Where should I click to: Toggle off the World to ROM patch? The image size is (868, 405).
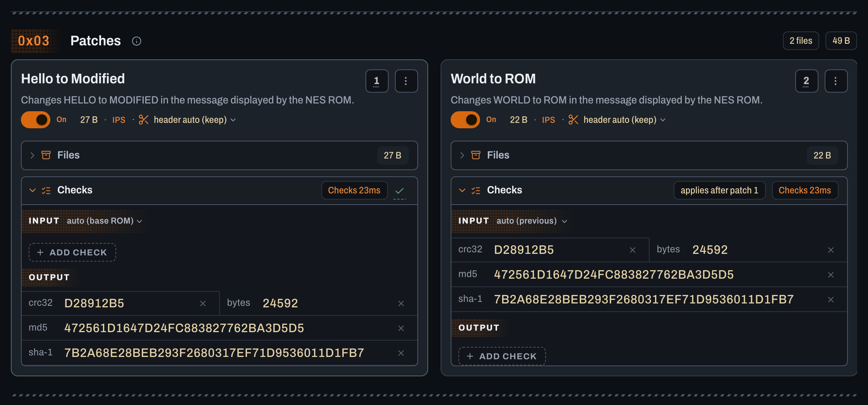(x=465, y=120)
